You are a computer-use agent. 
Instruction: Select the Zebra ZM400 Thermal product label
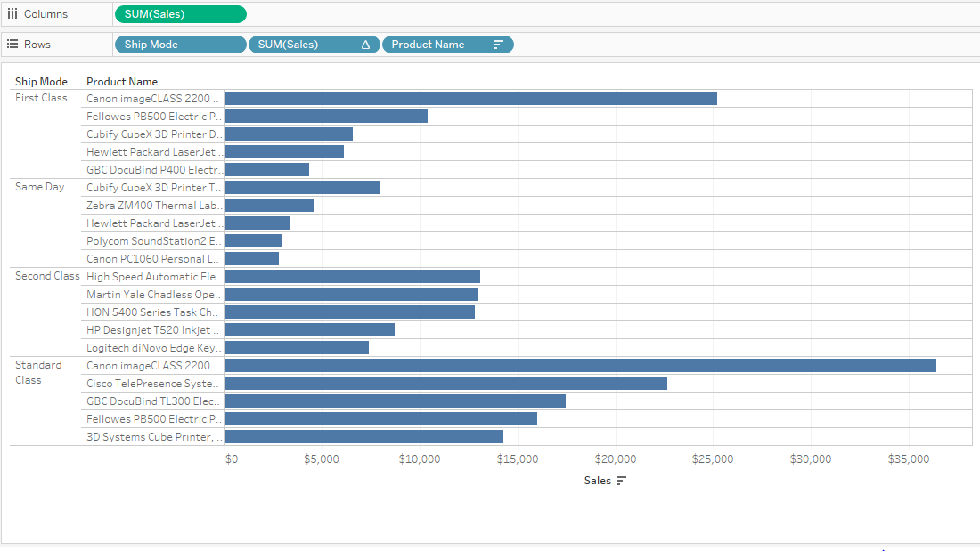(x=153, y=205)
